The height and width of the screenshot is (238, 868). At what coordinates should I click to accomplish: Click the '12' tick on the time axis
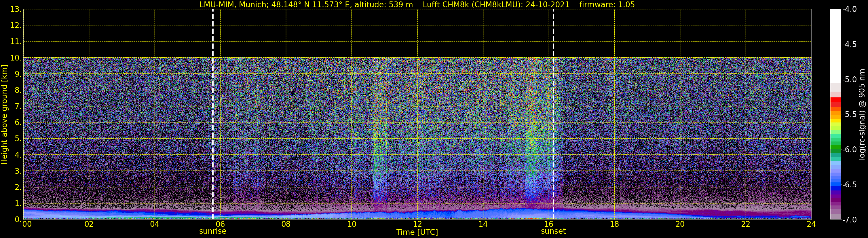click(417, 224)
